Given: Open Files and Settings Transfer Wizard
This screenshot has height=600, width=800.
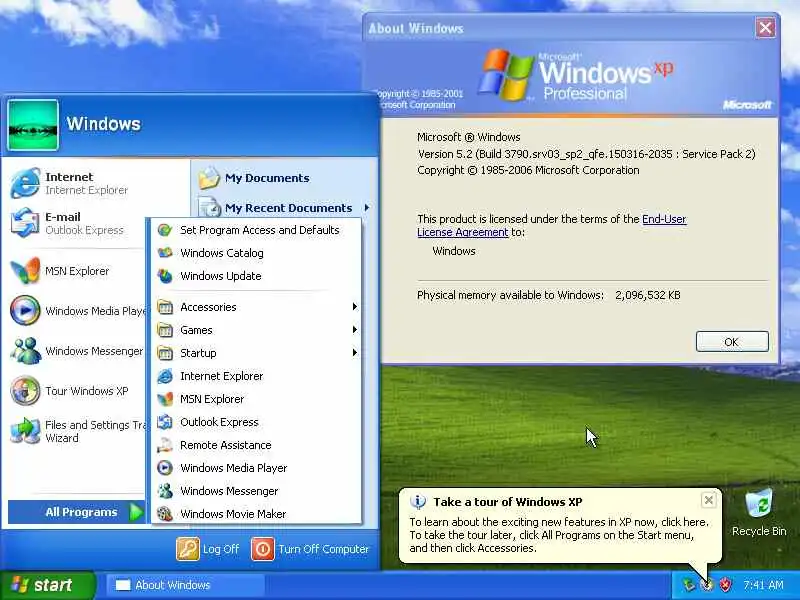Looking at the screenshot, I should click(x=78, y=431).
